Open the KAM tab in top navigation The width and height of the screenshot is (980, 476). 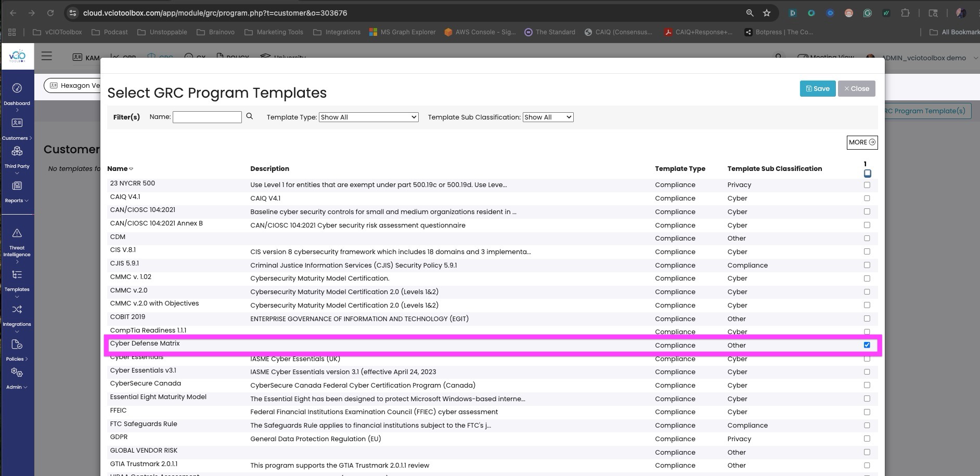point(86,58)
